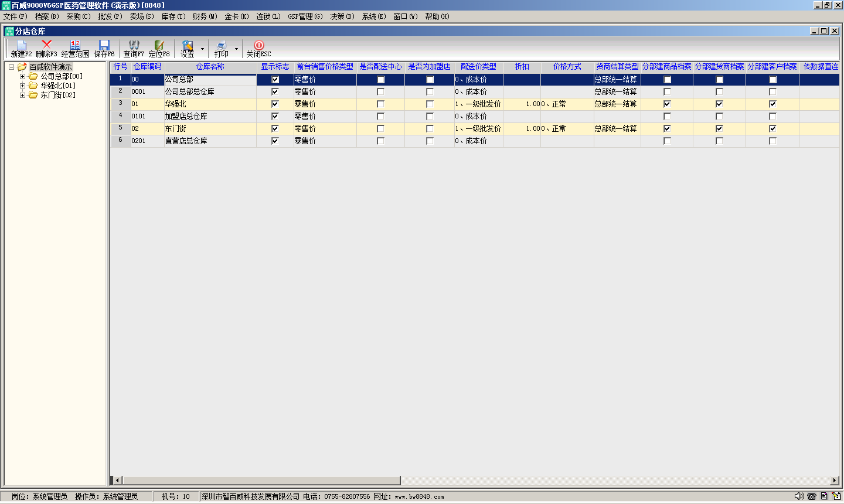Open the dropdown arrow next to 打印
The height and width of the screenshot is (504, 844).
point(236,49)
